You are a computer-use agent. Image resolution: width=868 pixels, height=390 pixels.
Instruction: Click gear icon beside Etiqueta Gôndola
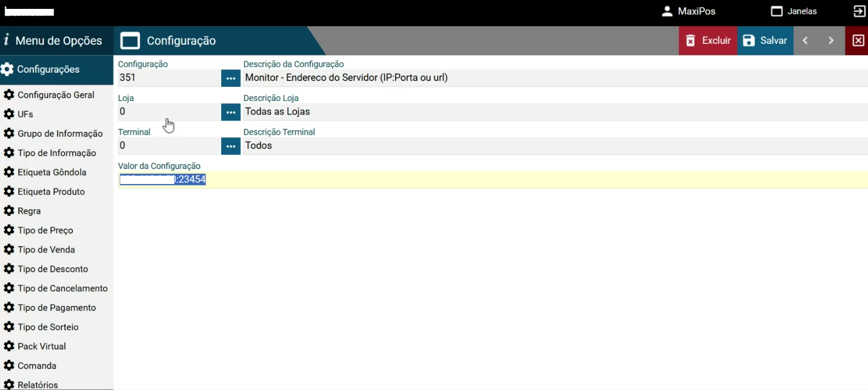coord(9,172)
